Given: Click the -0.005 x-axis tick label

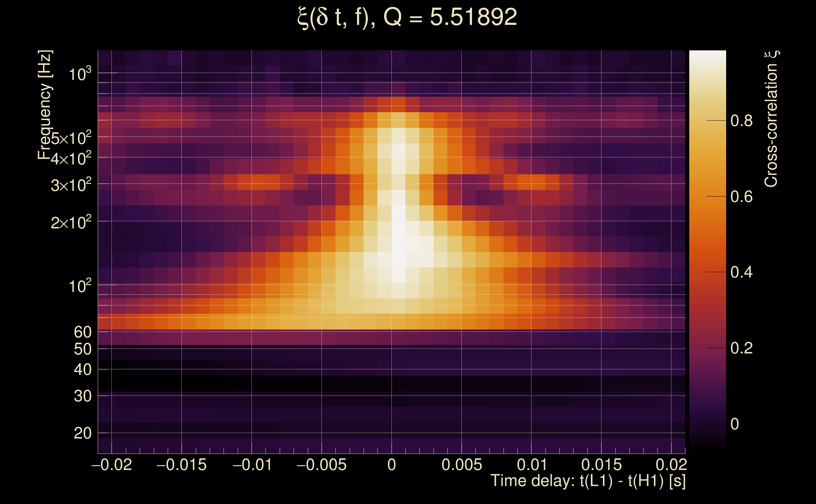Looking at the screenshot, I should [x=322, y=465].
